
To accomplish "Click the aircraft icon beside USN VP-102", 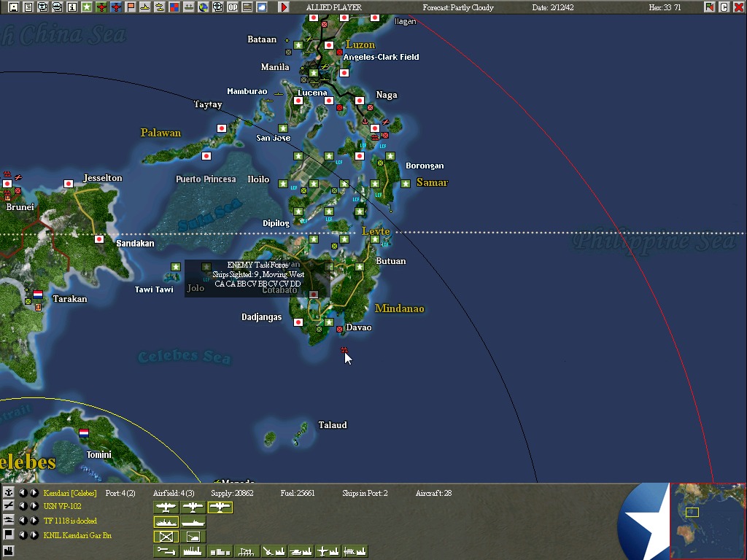I will coord(9,506).
